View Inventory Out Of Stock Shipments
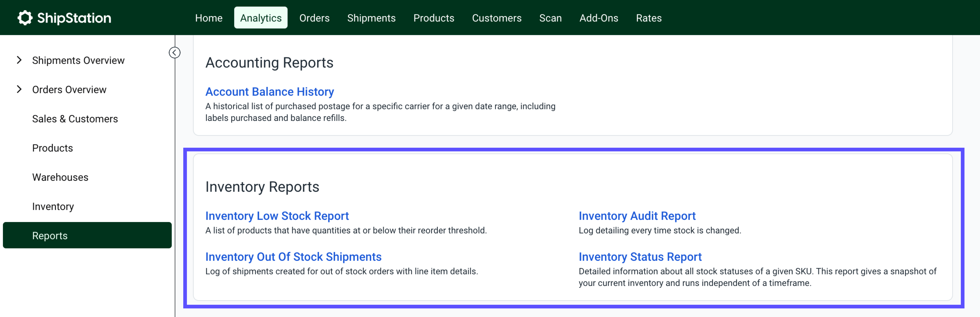This screenshot has width=980, height=317. click(293, 257)
